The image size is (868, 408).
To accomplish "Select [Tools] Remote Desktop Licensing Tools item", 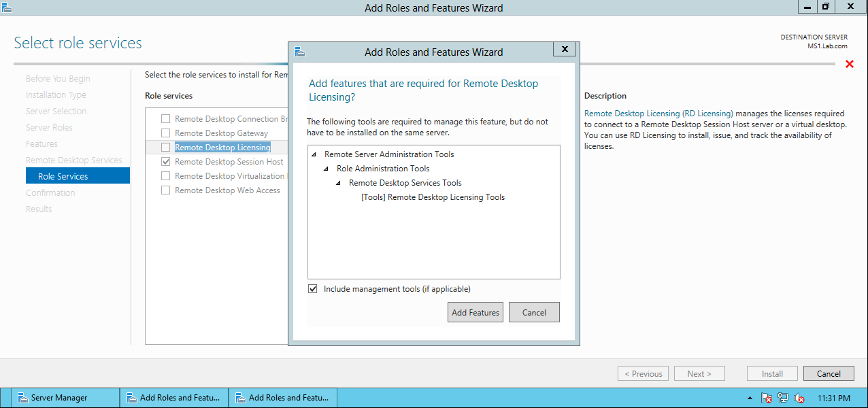I will click(433, 197).
